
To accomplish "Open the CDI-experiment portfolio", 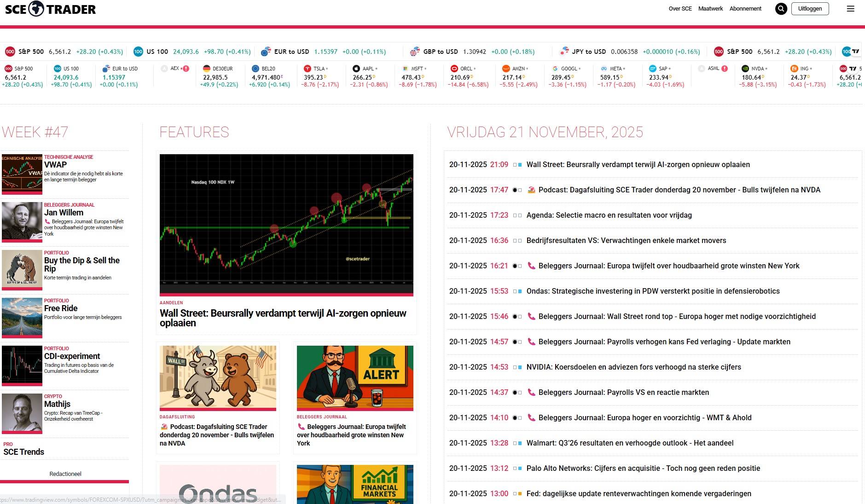I will pos(64,366).
